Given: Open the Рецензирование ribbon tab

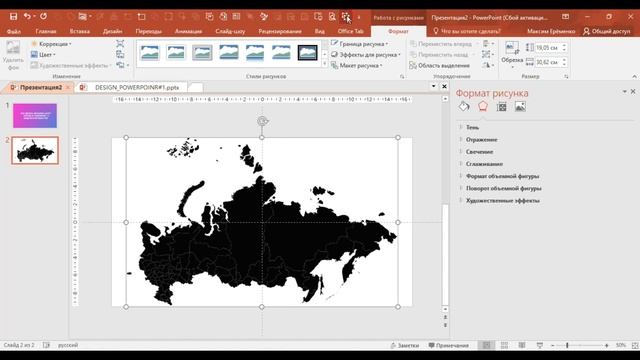Looking at the screenshot, I should point(280,31).
